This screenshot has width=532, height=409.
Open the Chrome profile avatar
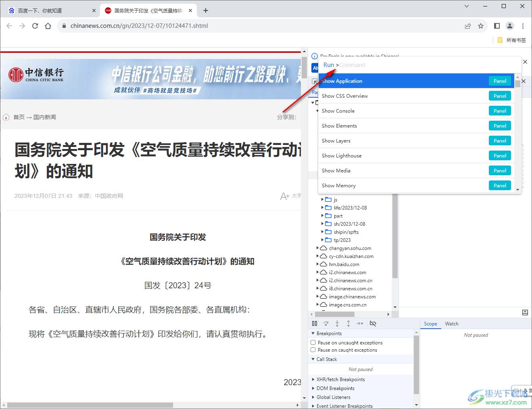510,26
